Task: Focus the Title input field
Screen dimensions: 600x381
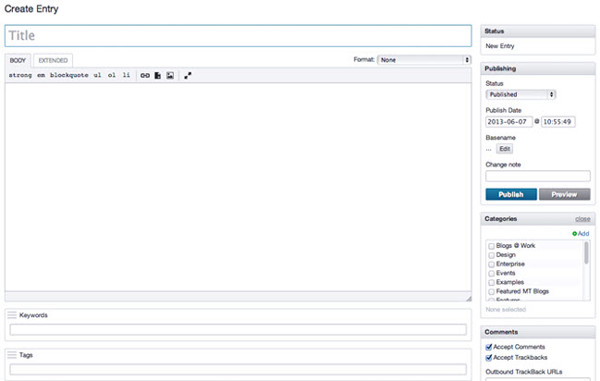Action: tap(238, 36)
